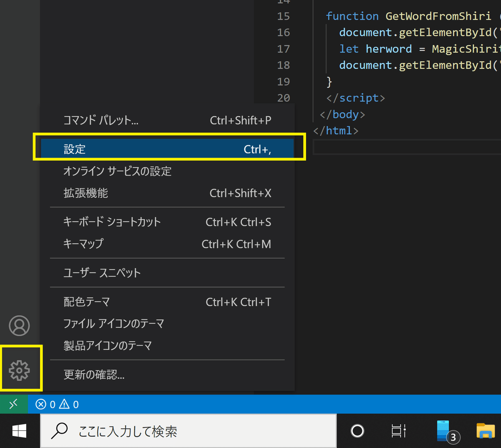This screenshot has width=501, height=448.
Task: Open File Explorer from the taskbar
Action: 486,431
